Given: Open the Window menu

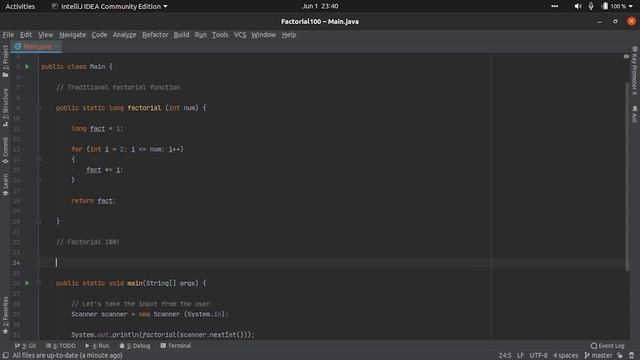Looking at the screenshot, I should (x=264, y=35).
